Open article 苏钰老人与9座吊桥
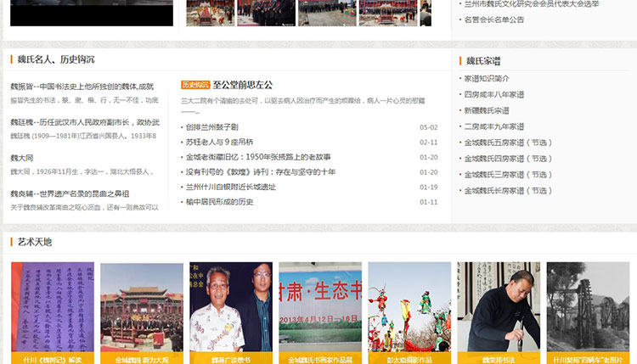Image resolution: width=637 pixels, height=364 pixels. coord(219,143)
